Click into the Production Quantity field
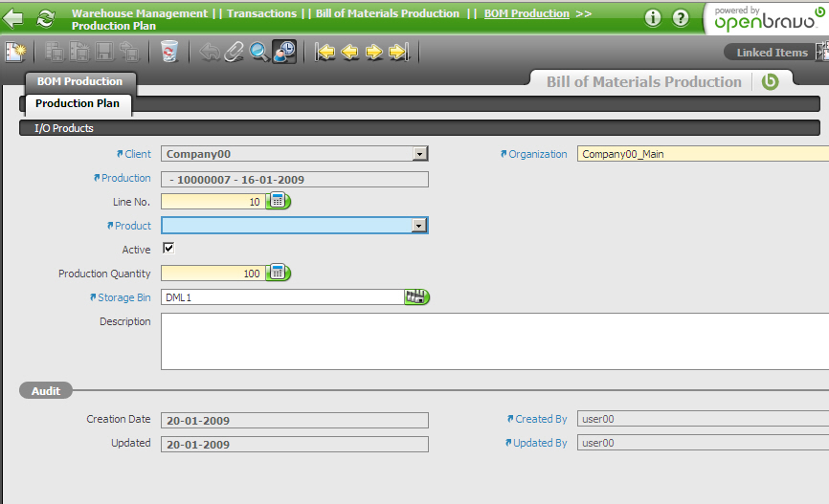This screenshot has height=504, width=829. 213,273
